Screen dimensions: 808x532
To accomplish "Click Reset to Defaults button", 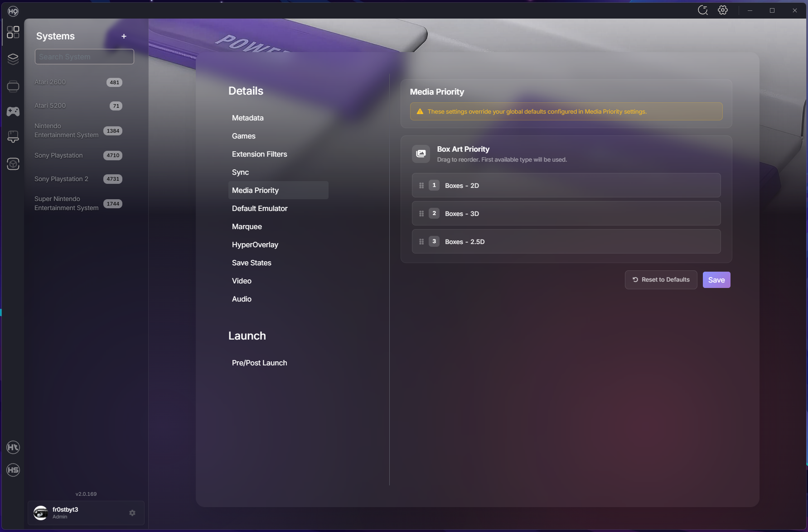I will coord(661,280).
